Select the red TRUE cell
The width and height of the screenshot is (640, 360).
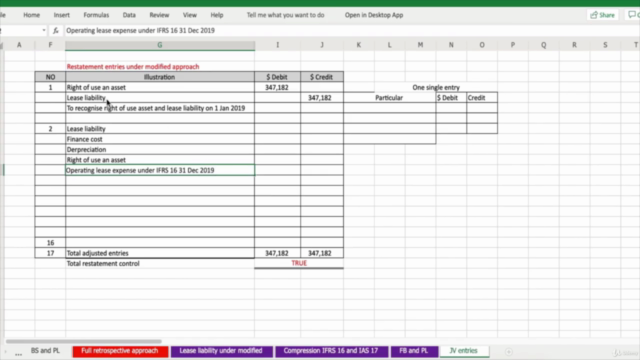[299, 263]
